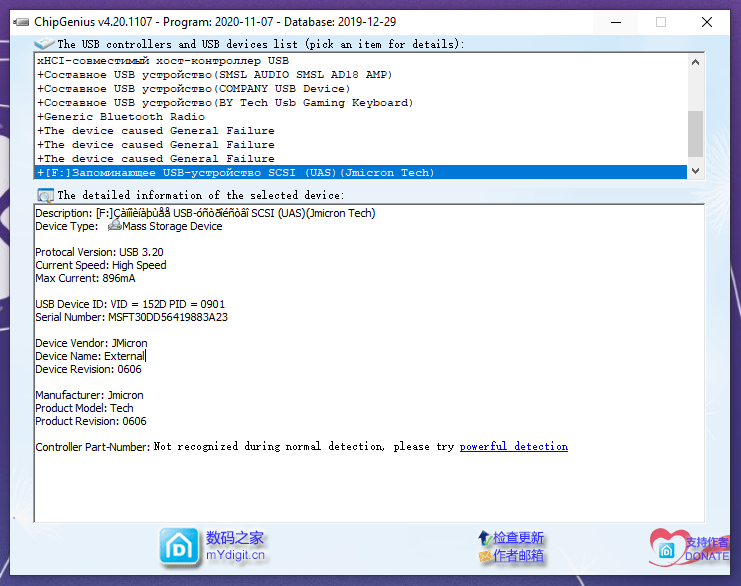Select the third General Failure device row
The image size is (741, 586).
tap(361, 159)
